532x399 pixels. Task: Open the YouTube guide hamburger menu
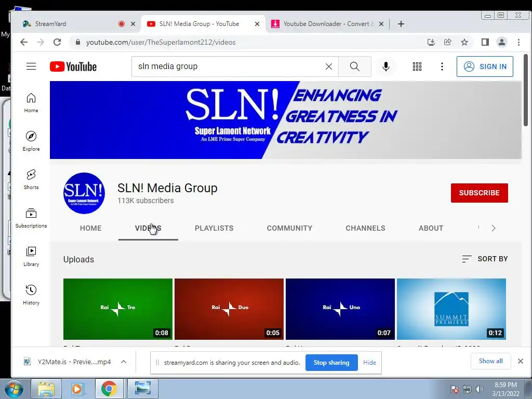click(x=31, y=66)
